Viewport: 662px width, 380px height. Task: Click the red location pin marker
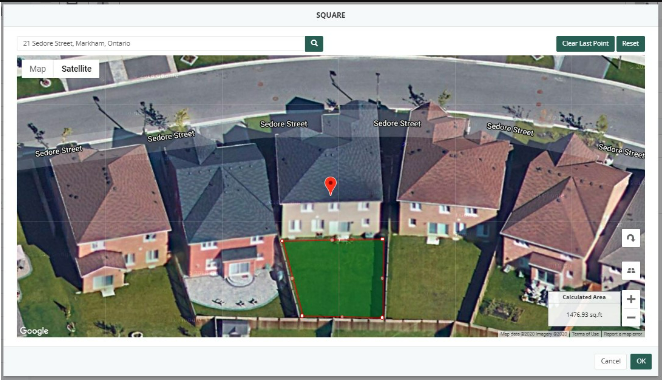[x=330, y=186]
